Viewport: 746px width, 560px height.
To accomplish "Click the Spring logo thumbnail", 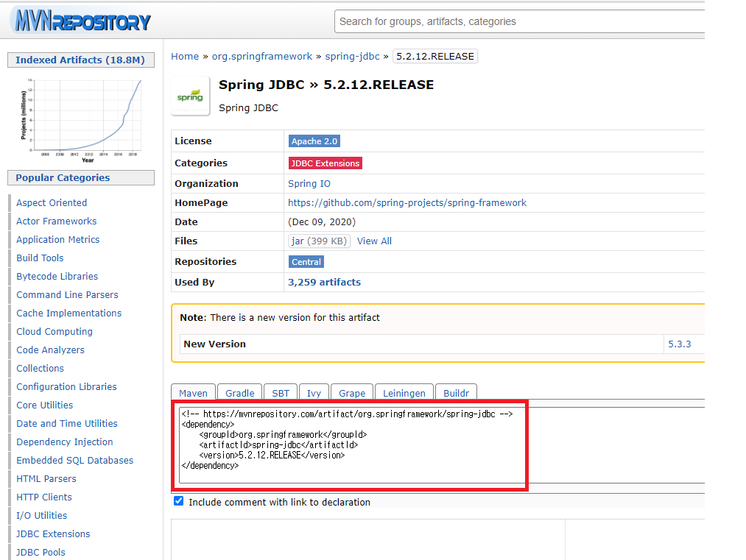I will pyautogui.click(x=190, y=96).
